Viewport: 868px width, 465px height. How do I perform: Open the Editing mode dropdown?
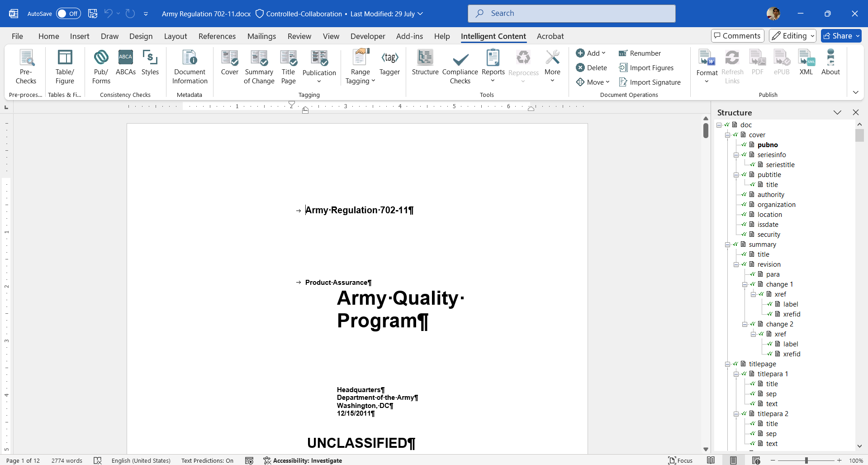793,36
